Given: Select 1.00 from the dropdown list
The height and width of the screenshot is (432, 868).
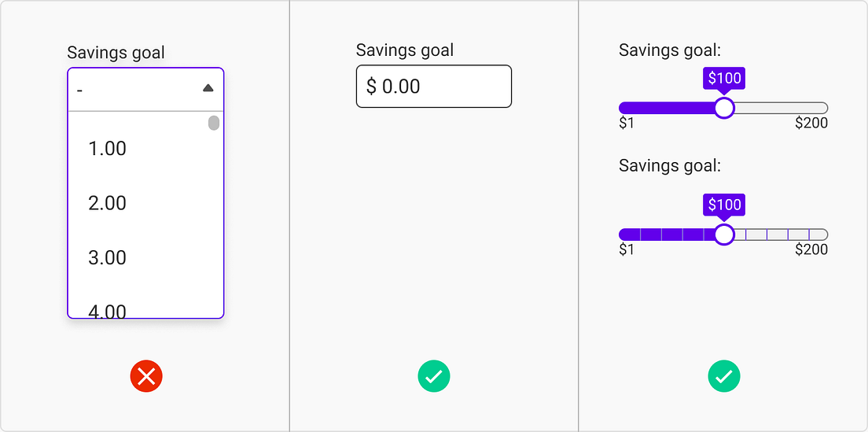Looking at the screenshot, I should point(108,149).
